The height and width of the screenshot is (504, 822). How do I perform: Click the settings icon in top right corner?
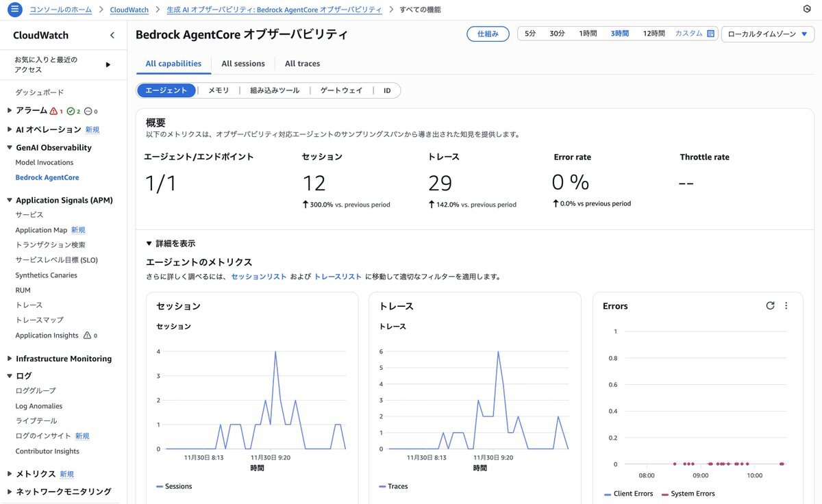806,10
